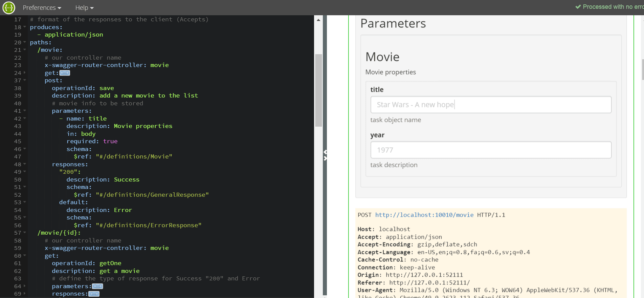Click the title input field
The height and width of the screenshot is (298, 644).
[491, 105]
